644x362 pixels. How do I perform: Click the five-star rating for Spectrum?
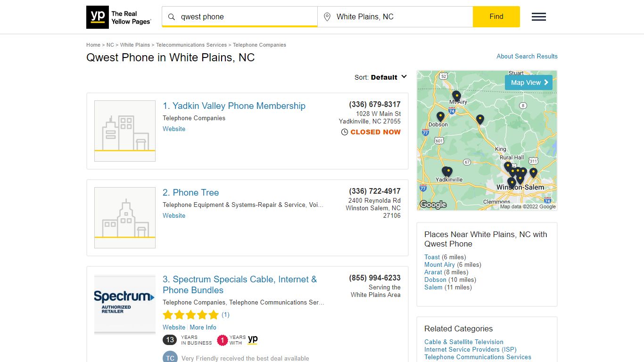pyautogui.click(x=190, y=315)
